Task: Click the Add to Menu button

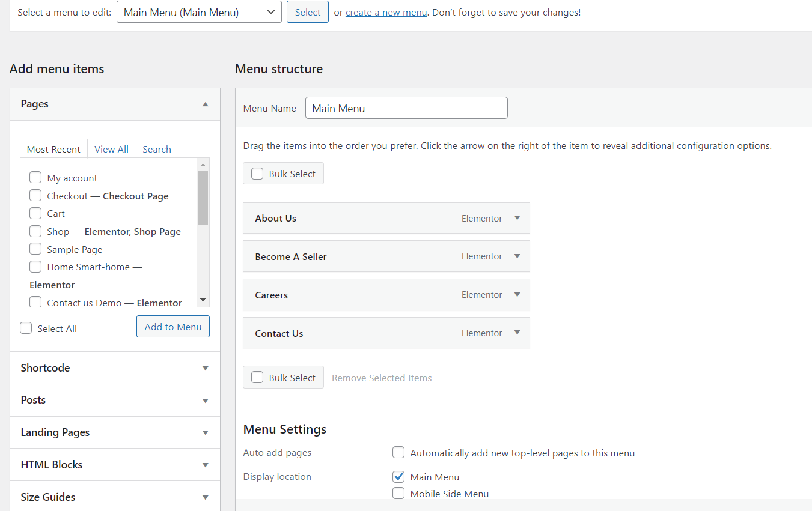Action: pyautogui.click(x=173, y=327)
